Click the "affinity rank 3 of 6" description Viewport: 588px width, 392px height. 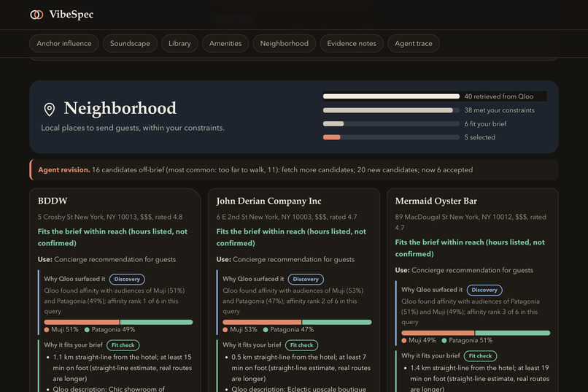(471, 312)
